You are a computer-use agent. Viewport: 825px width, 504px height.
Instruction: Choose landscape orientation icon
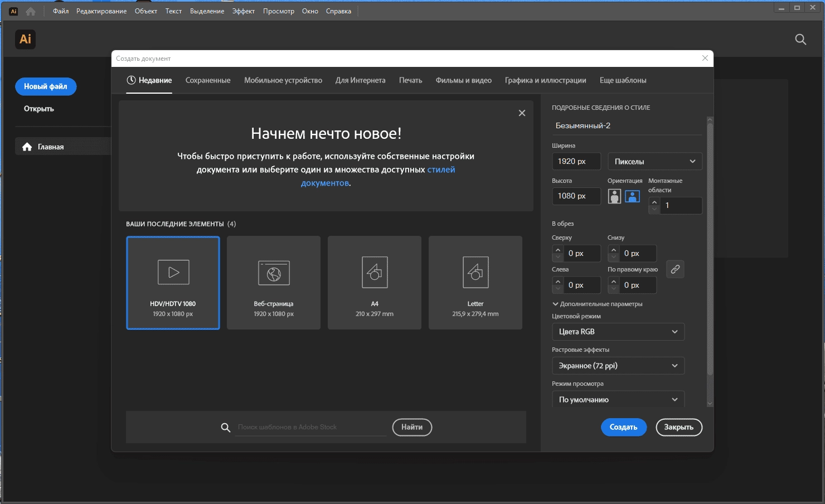632,196
